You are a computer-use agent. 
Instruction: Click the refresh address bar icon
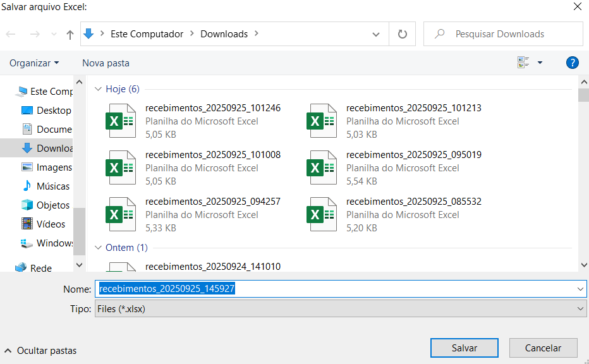pos(402,34)
